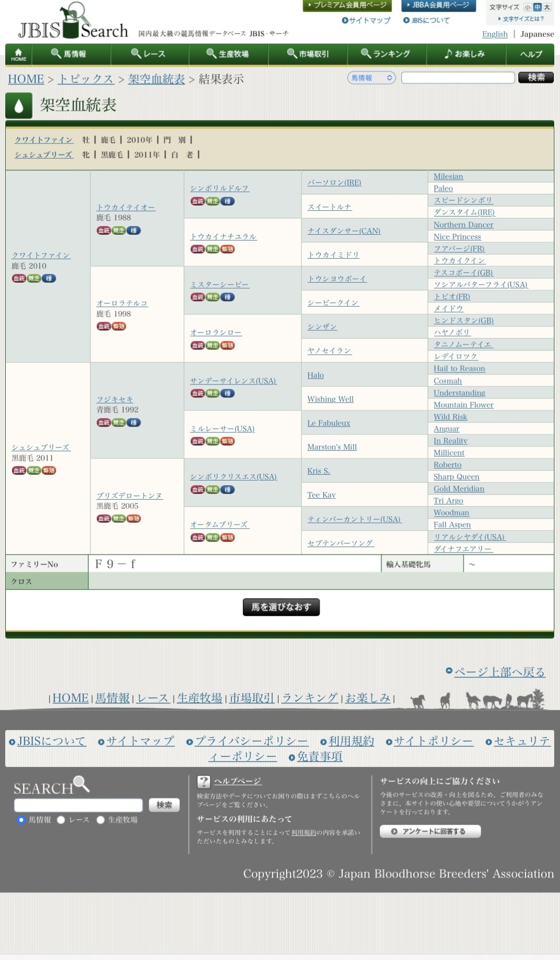Open the Northern Dancer pedigree link

(x=463, y=225)
